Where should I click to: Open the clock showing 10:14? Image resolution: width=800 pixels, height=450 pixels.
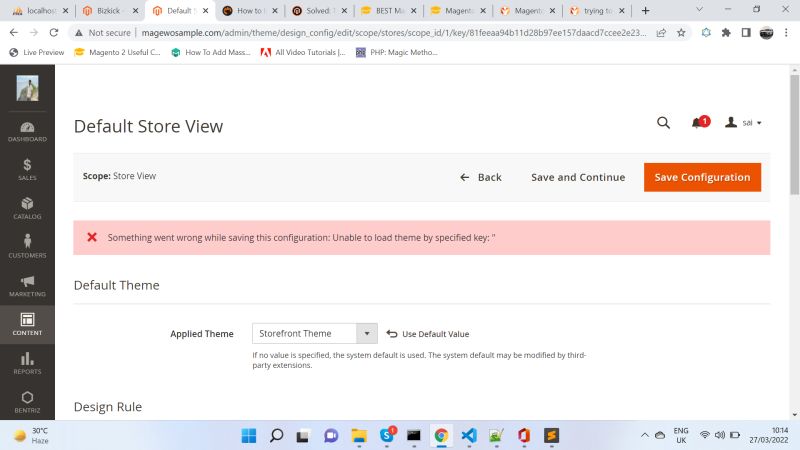pos(768,435)
